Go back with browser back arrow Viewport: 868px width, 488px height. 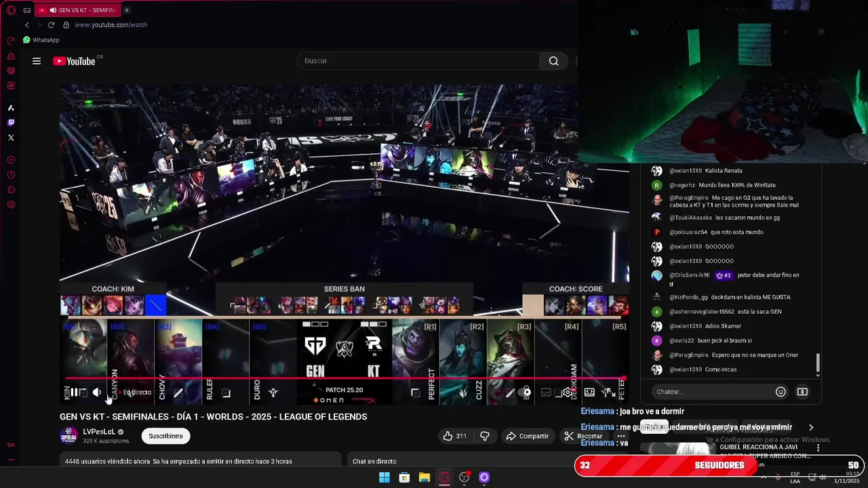27,25
